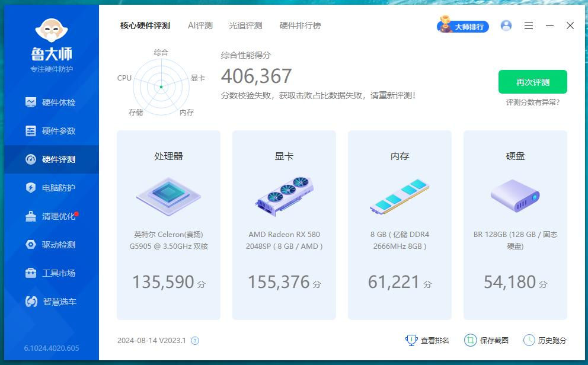Click the 鲁大师 mascot logo
Viewport: 588px width, 365px height.
pyautogui.click(x=52, y=30)
